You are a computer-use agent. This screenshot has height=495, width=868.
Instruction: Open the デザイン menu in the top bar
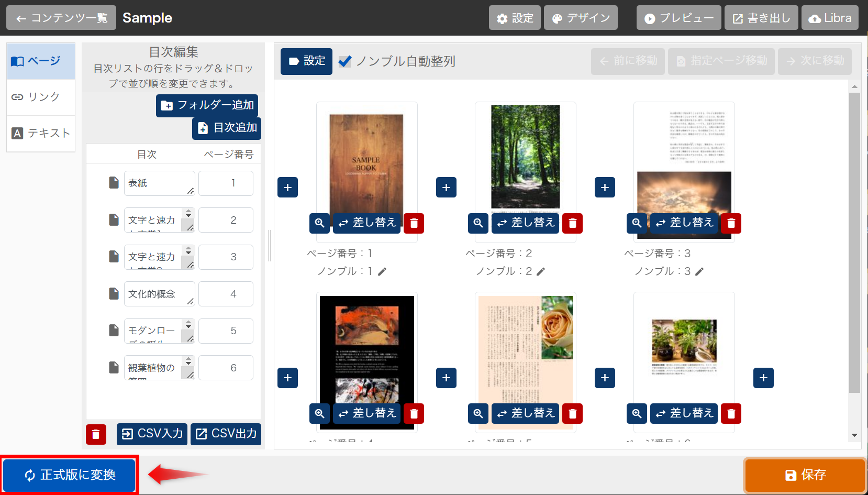point(581,18)
